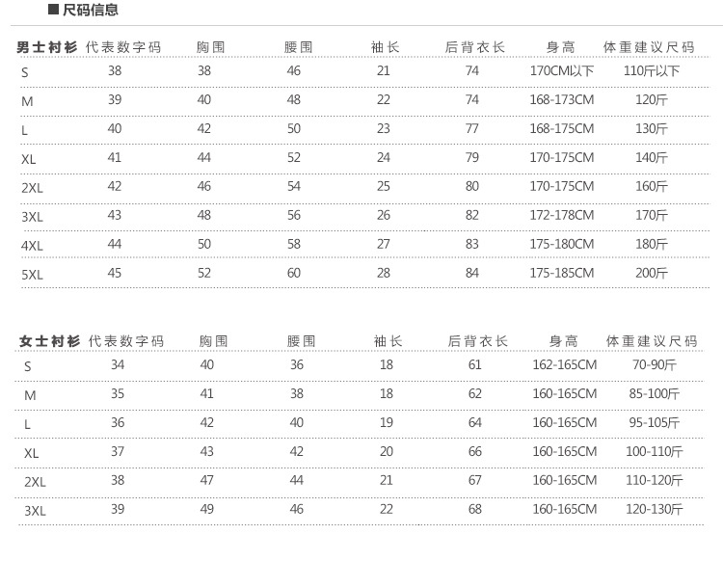Click numeric code '34' in women's S row
Image resolution: width=723 pixels, height=588 pixels.
click(118, 365)
